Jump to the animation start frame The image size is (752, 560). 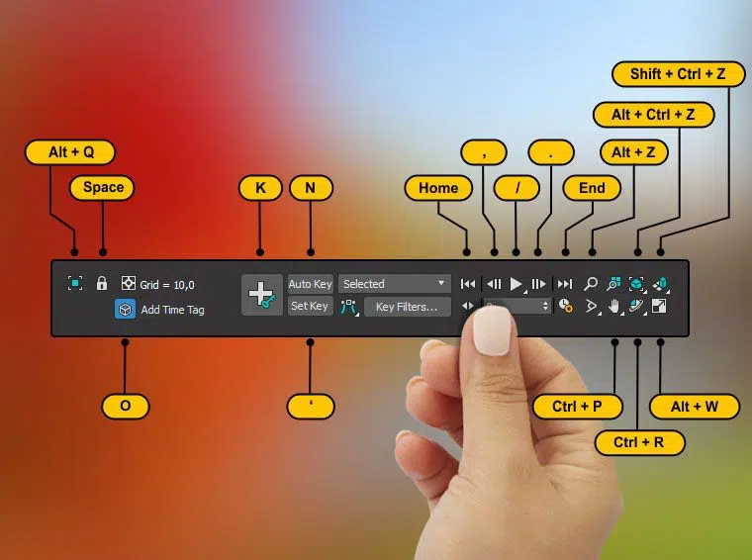point(468,284)
